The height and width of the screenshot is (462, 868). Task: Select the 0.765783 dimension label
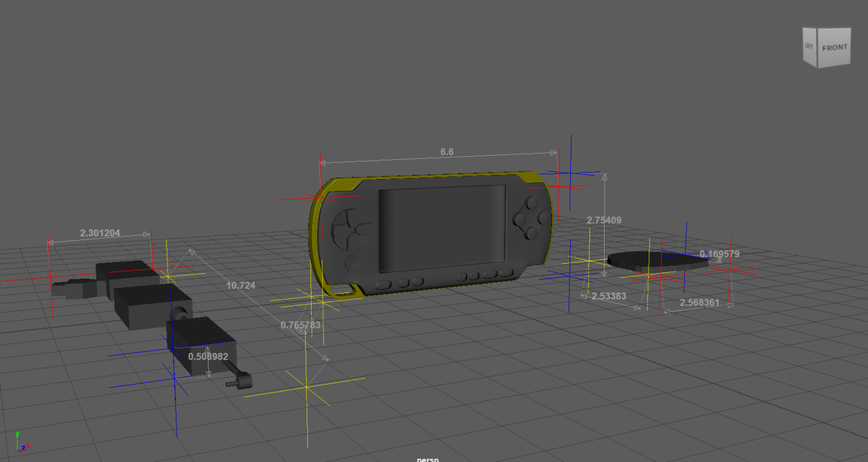pos(301,325)
